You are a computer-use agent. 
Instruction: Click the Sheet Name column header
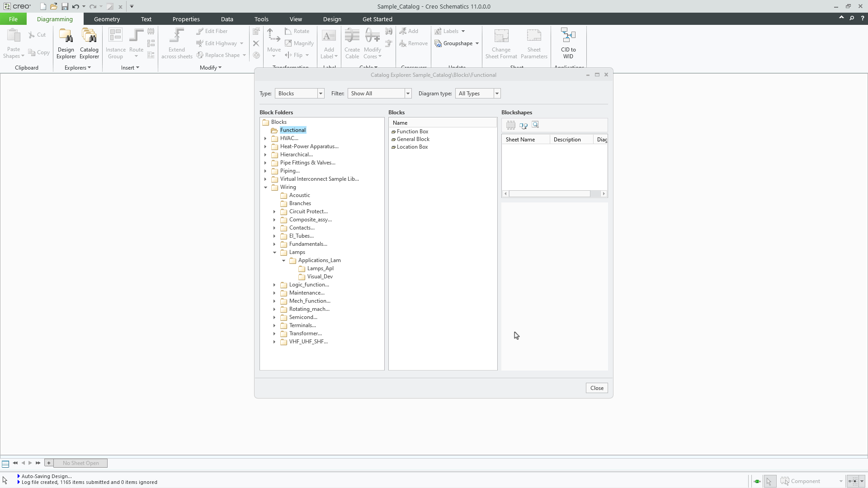526,140
